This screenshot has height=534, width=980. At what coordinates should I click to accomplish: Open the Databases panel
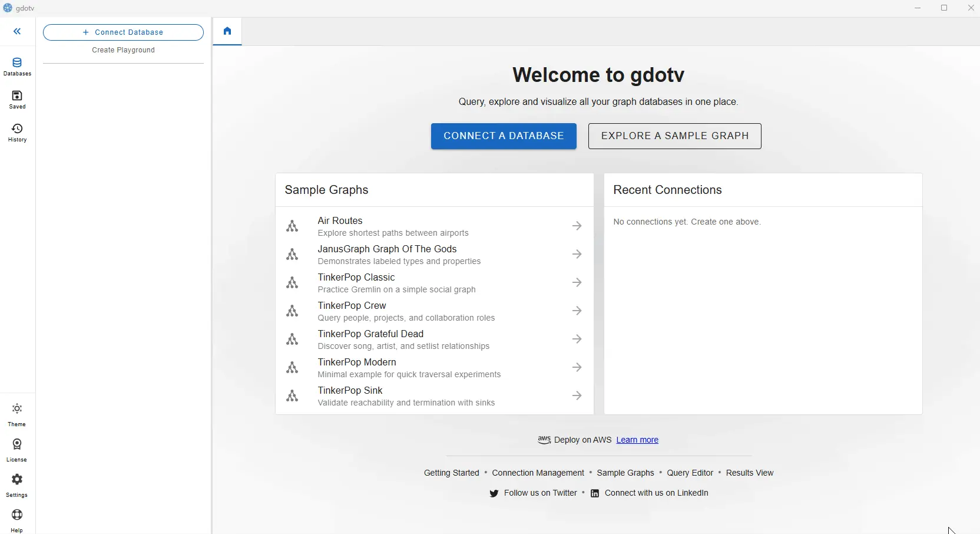click(17, 66)
